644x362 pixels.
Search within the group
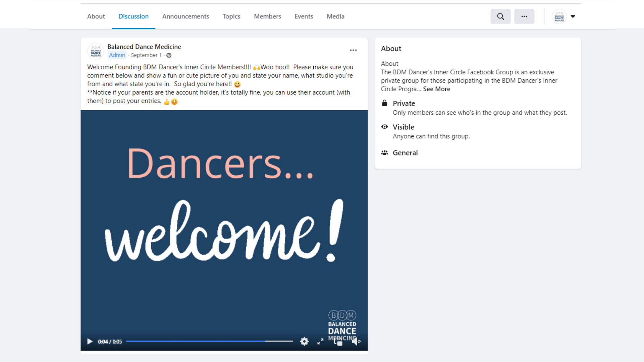(500, 16)
